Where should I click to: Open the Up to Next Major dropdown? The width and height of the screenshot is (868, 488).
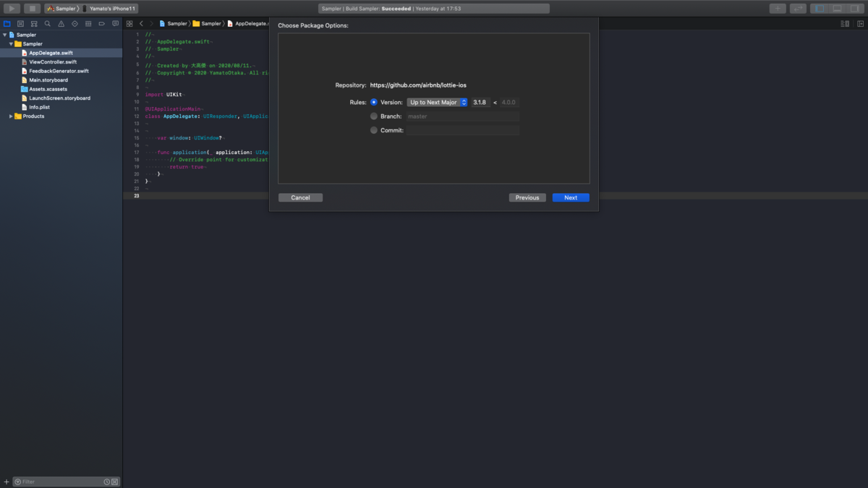[x=438, y=103]
